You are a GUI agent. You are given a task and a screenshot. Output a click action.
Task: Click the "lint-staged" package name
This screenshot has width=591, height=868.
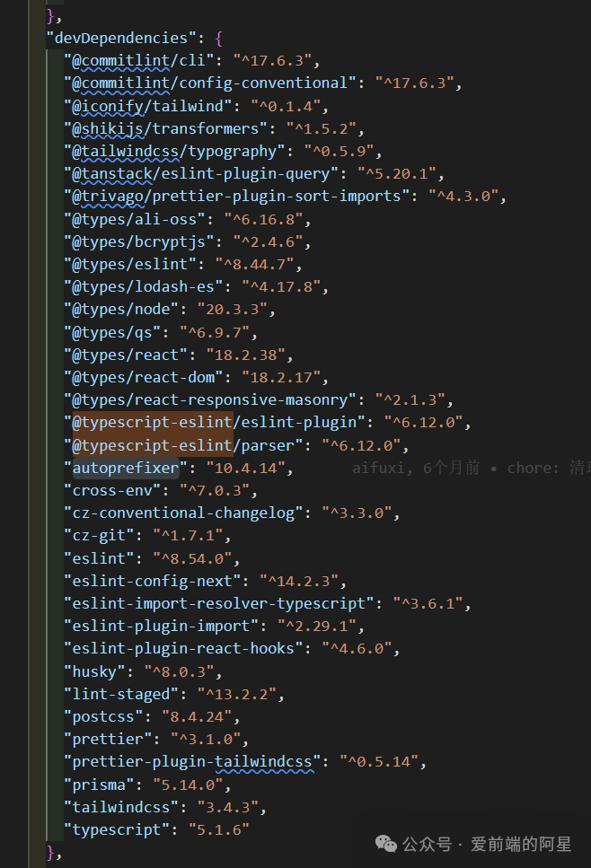coord(121,694)
